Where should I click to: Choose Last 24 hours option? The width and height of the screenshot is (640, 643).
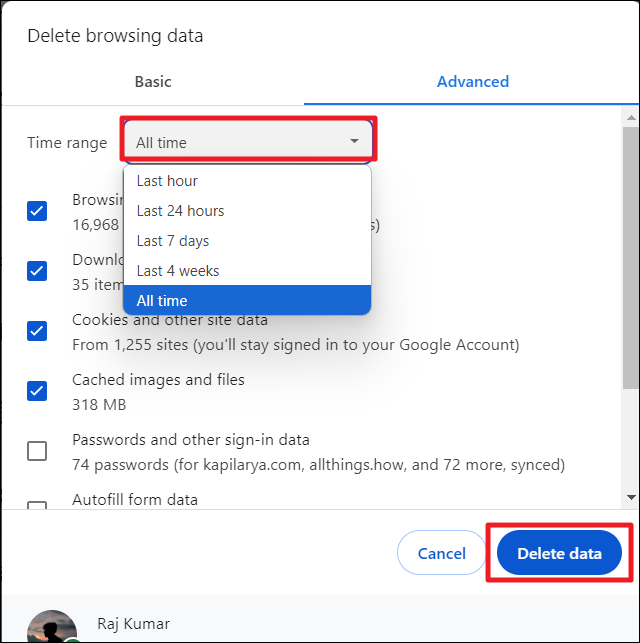181,211
